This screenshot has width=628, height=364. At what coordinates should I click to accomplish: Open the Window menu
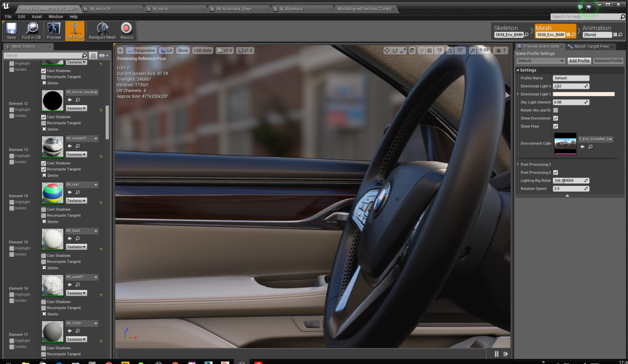click(x=56, y=16)
